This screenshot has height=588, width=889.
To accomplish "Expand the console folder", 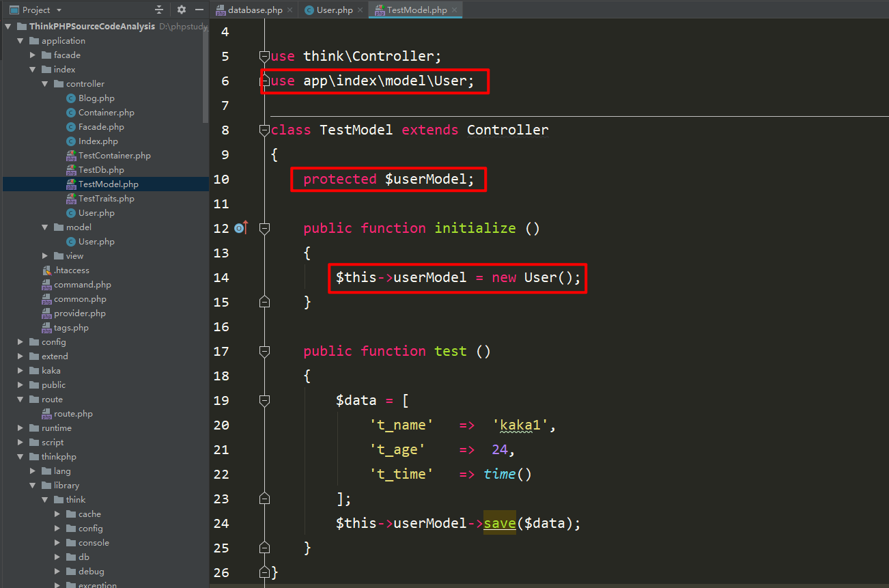I will [57, 543].
